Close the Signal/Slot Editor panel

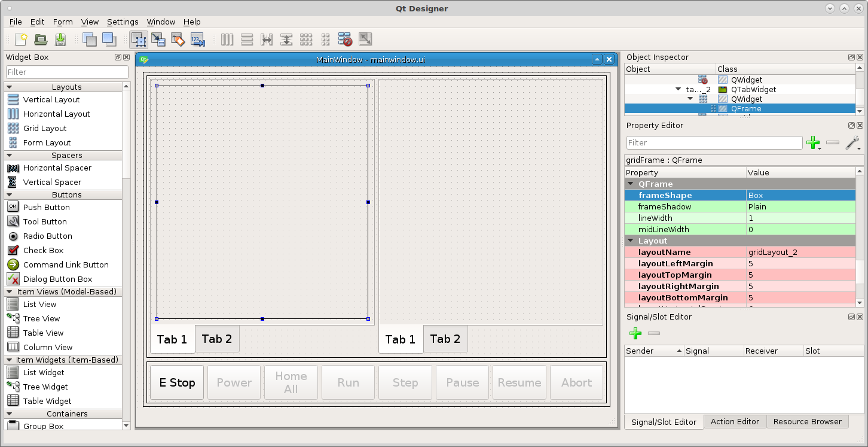pos(860,317)
